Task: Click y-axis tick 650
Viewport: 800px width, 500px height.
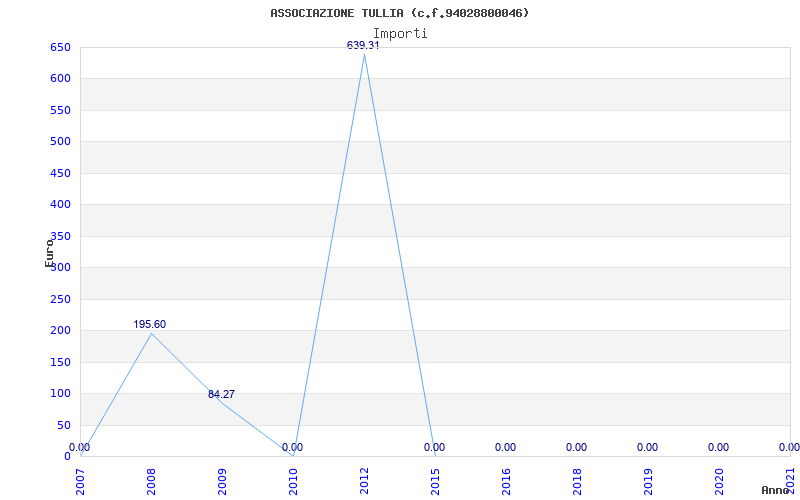Action: tap(60, 47)
